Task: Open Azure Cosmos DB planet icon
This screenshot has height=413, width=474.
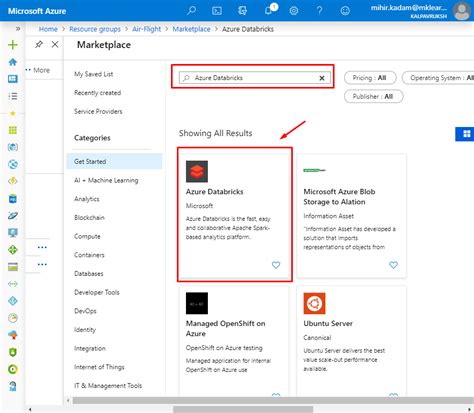Action: click(13, 216)
